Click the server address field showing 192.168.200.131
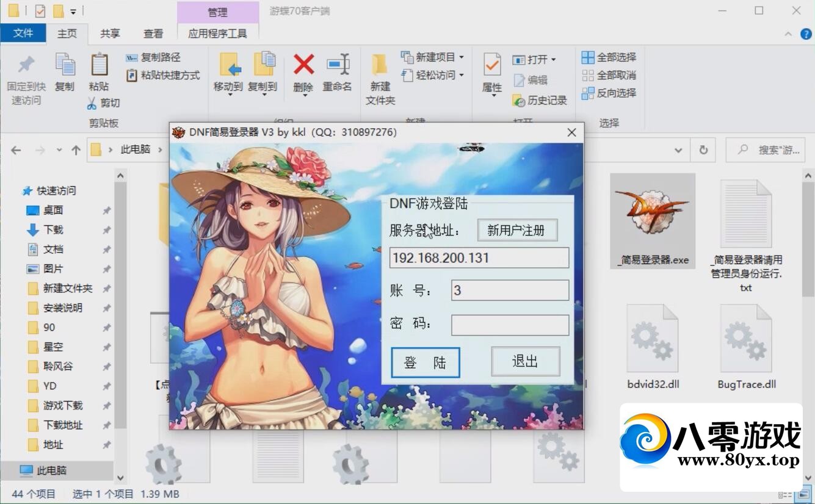 (x=479, y=257)
